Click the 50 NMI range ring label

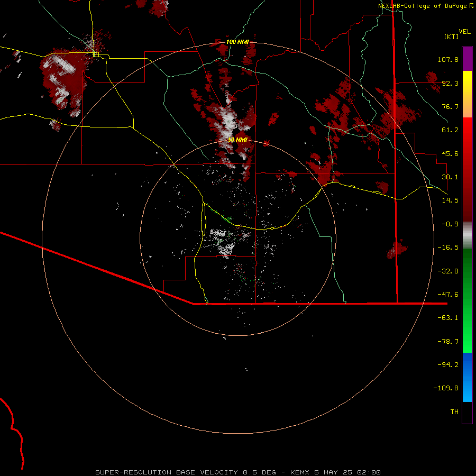tap(237, 140)
